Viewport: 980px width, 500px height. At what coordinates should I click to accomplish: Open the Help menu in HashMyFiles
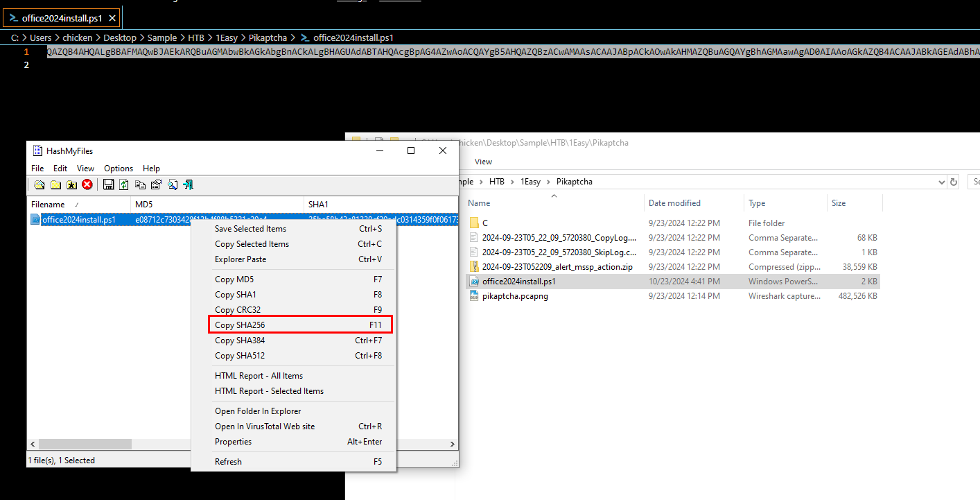pyautogui.click(x=151, y=169)
